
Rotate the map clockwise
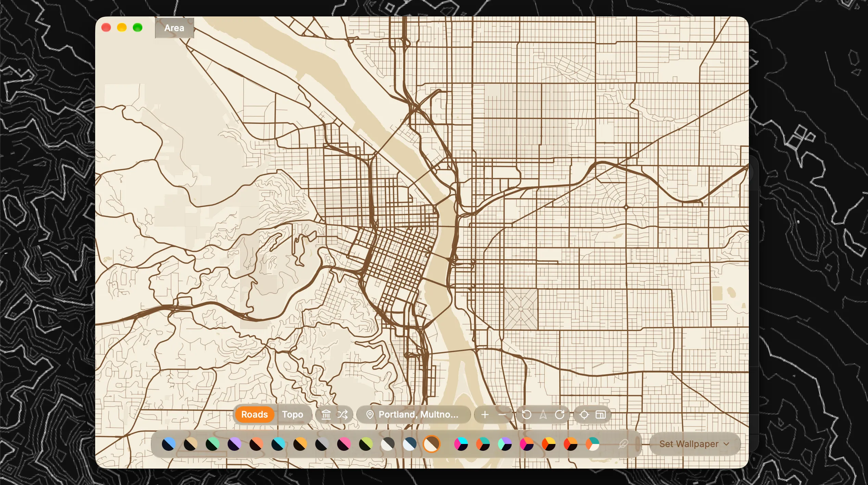(560, 415)
